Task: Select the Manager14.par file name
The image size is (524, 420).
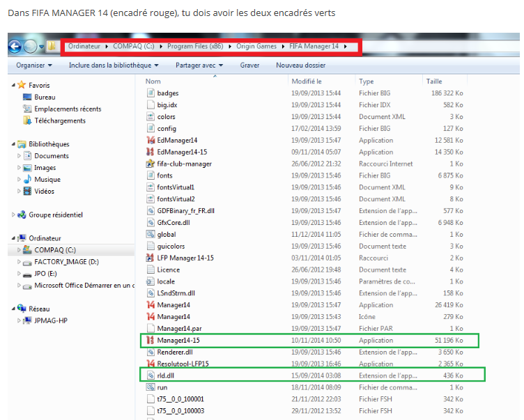Action: click(x=179, y=329)
